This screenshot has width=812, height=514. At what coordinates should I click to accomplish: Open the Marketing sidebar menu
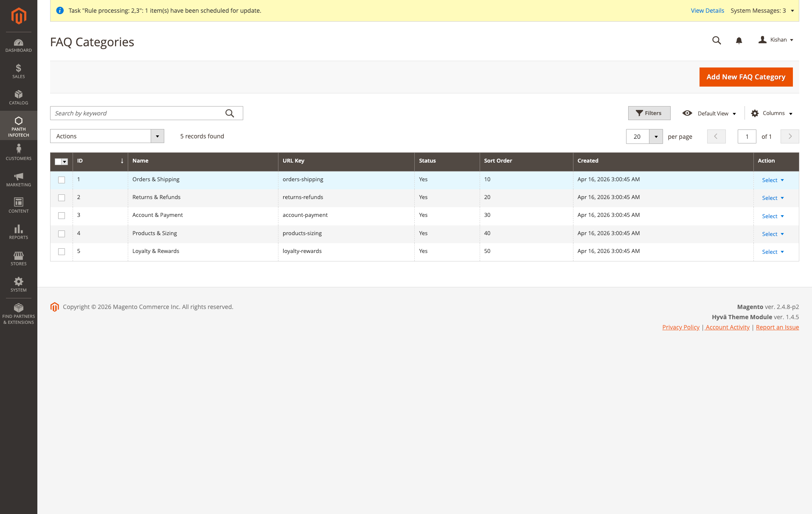[x=18, y=179]
